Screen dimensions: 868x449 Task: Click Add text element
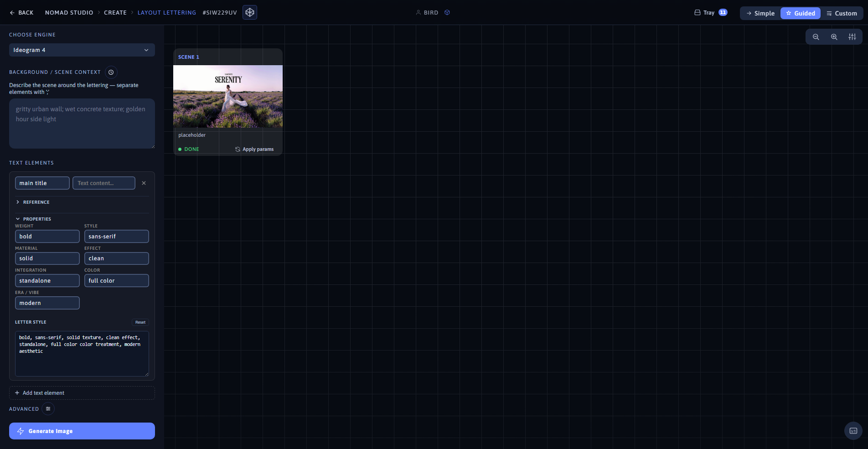pos(82,393)
